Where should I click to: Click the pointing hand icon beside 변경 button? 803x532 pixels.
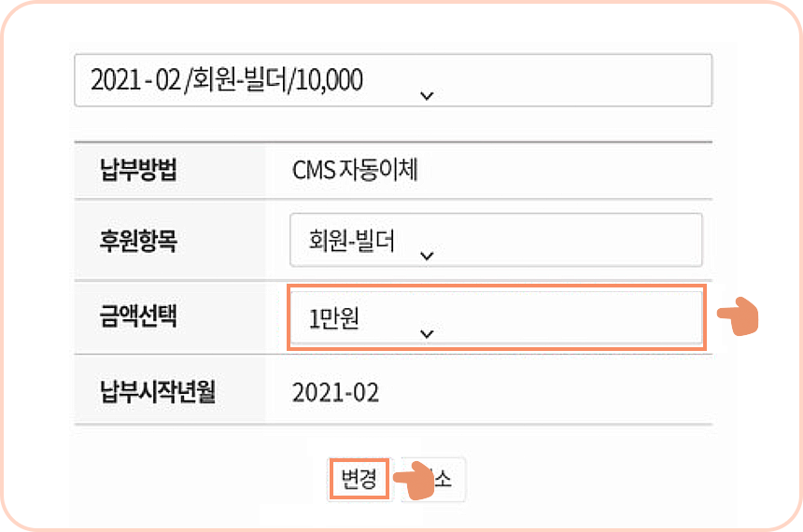point(415,480)
